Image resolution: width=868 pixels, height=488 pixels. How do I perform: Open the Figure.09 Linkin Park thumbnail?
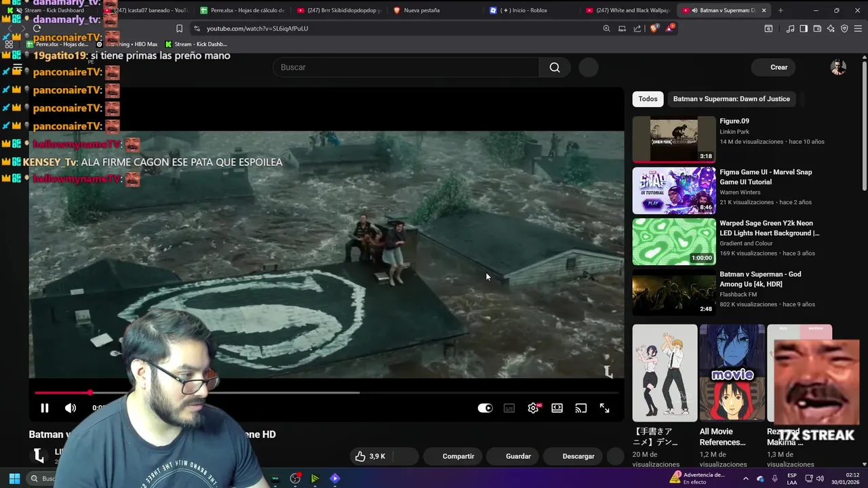point(674,140)
